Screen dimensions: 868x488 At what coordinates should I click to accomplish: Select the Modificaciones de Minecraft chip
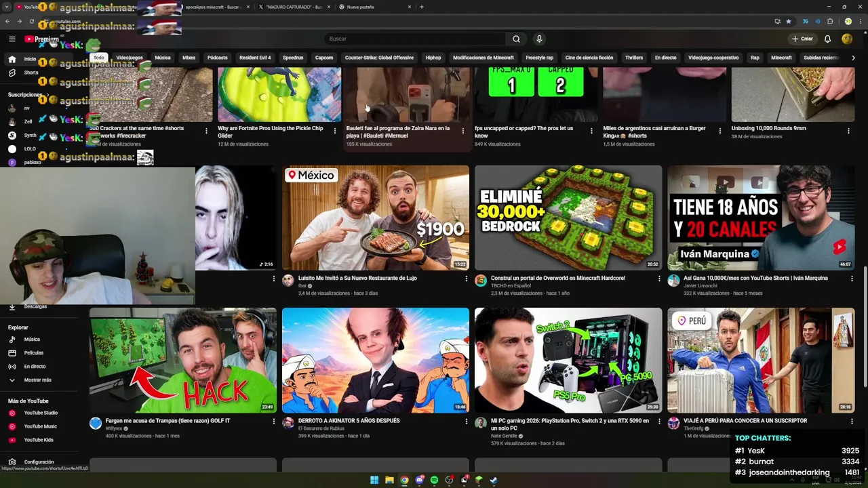click(x=484, y=58)
